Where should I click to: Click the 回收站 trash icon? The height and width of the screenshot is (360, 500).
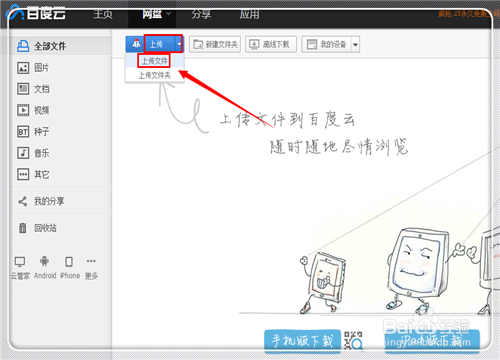tap(23, 228)
